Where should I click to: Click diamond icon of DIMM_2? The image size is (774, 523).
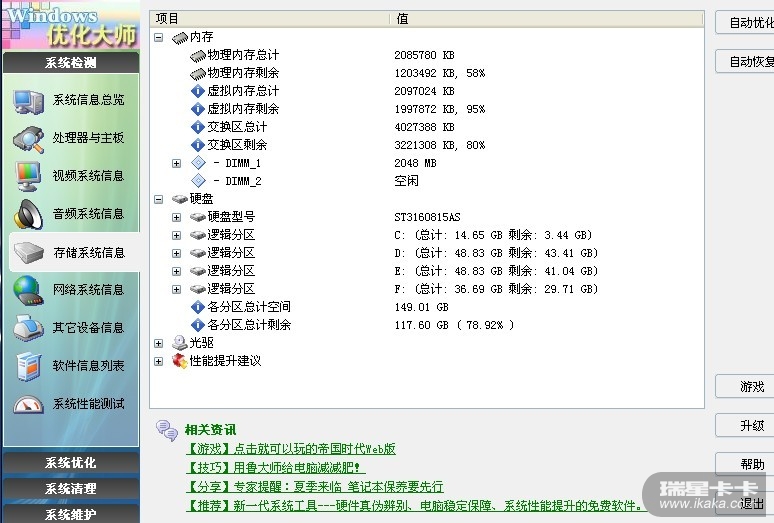point(198,181)
